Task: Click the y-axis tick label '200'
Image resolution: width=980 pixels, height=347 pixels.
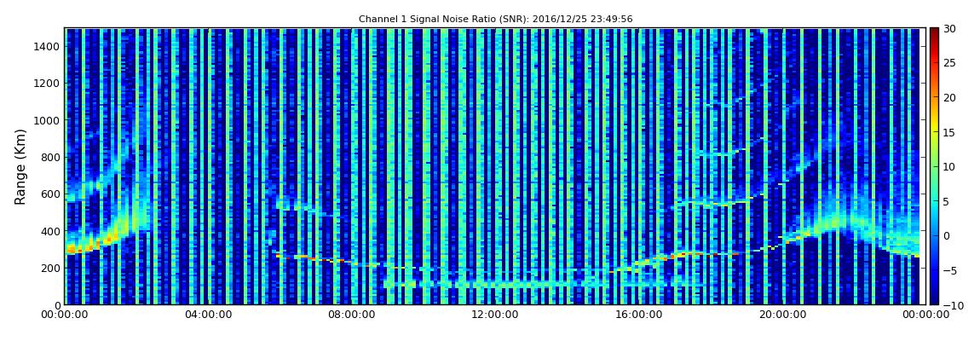Action: [x=50, y=269]
